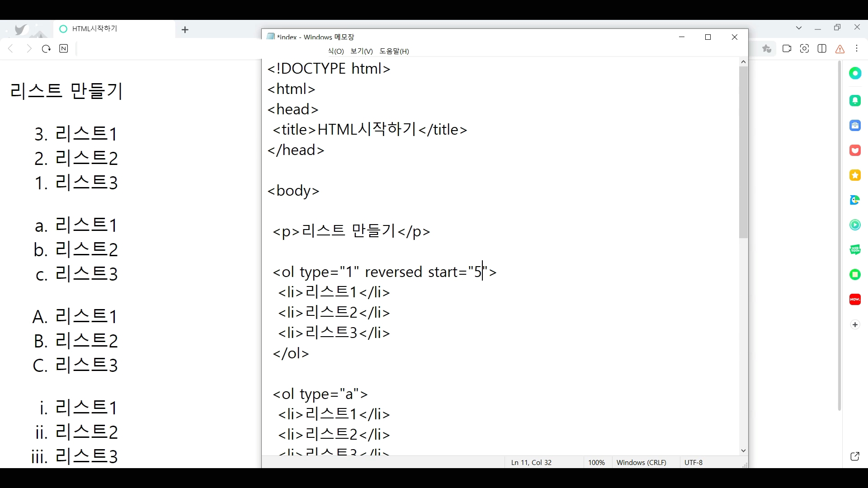Image resolution: width=868 pixels, height=488 pixels.
Task: Expand the tab search chevron dropdown
Action: (x=799, y=28)
